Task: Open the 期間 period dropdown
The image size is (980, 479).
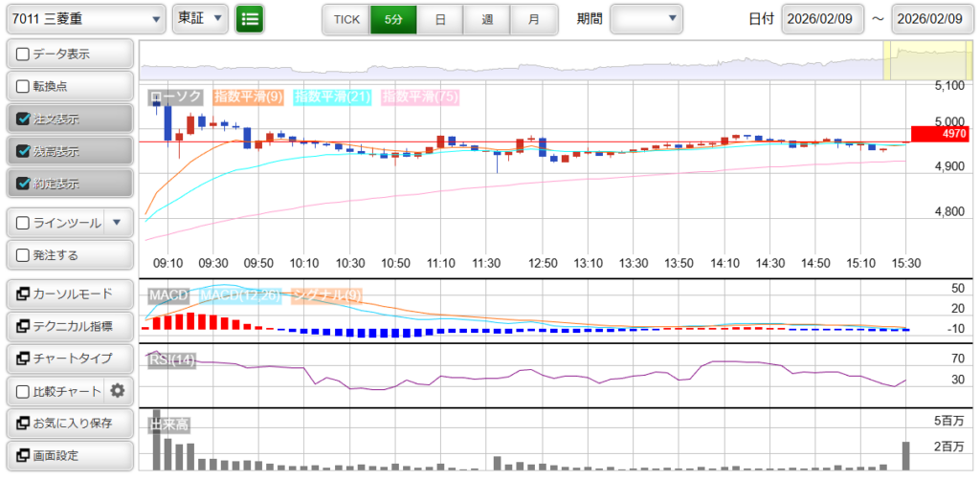Action: [x=646, y=18]
